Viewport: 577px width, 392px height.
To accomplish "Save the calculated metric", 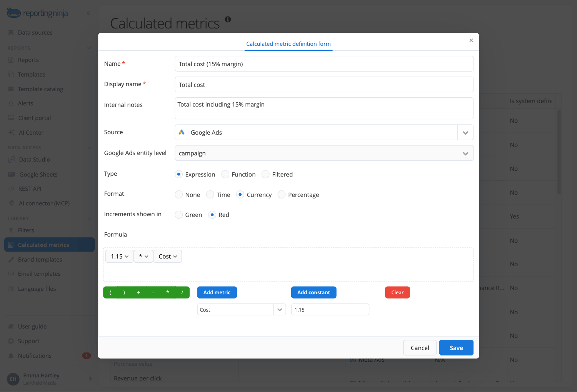I will click(x=456, y=348).
